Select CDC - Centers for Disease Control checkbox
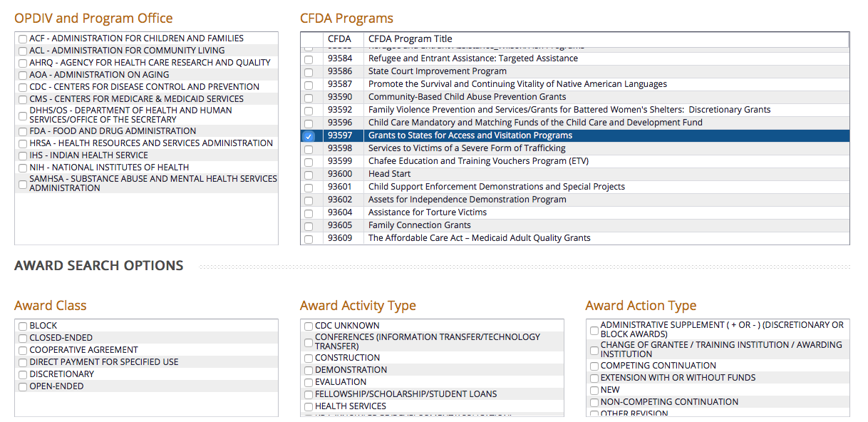The image size is (868, 422). (24, 87)
